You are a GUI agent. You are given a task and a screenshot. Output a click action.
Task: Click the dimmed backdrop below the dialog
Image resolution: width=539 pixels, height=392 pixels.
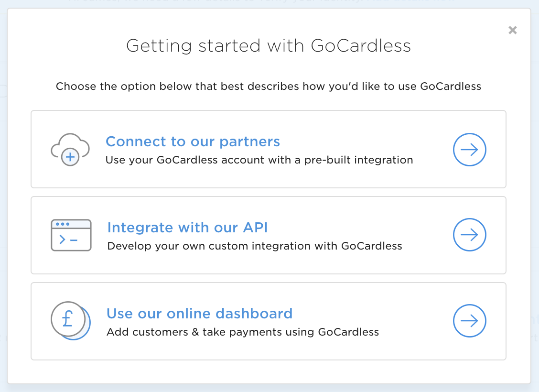[269, 388]
